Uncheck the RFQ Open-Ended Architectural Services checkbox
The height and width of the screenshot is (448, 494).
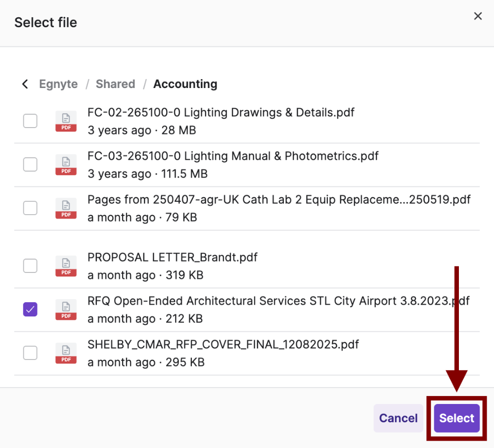(x=30, y=310)
